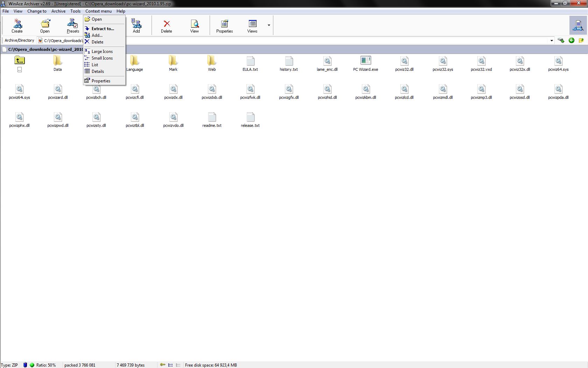Click the View file toolbar icon

pos(195,26)
